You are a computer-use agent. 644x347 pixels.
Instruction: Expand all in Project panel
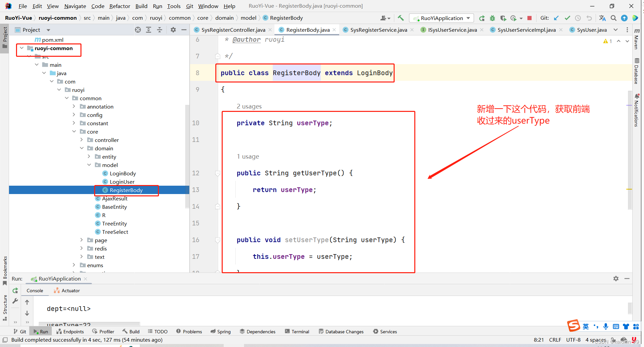(x=149, y=30)
